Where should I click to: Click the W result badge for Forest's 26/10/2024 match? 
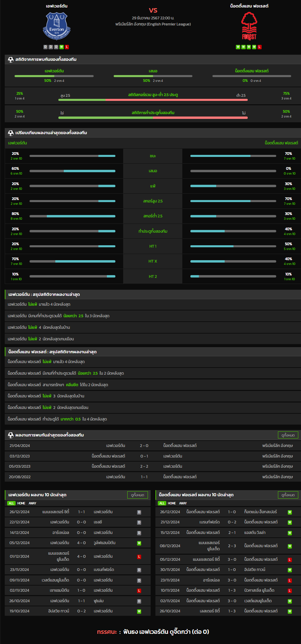[290, 611]
